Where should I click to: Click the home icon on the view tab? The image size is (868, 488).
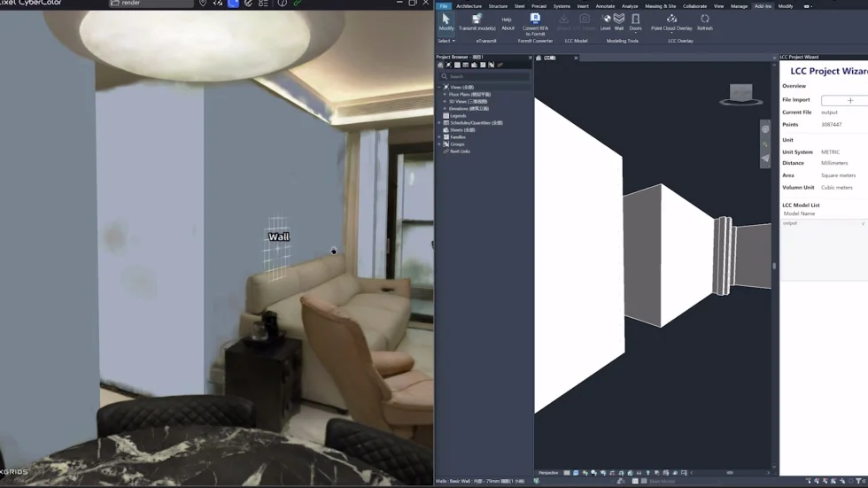(539, 58)
